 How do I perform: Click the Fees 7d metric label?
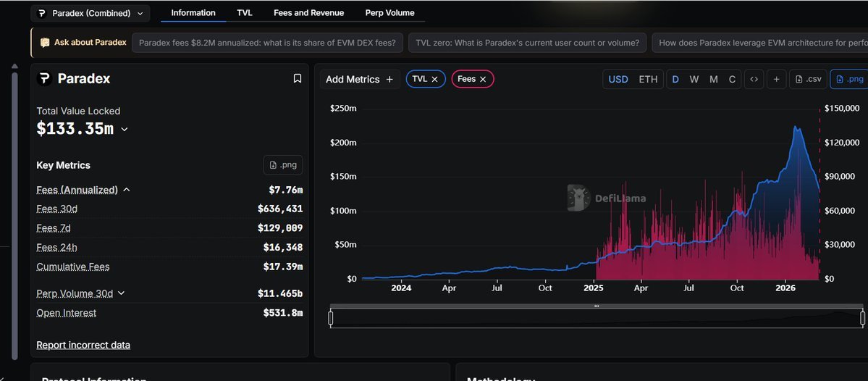click(54, 228)
